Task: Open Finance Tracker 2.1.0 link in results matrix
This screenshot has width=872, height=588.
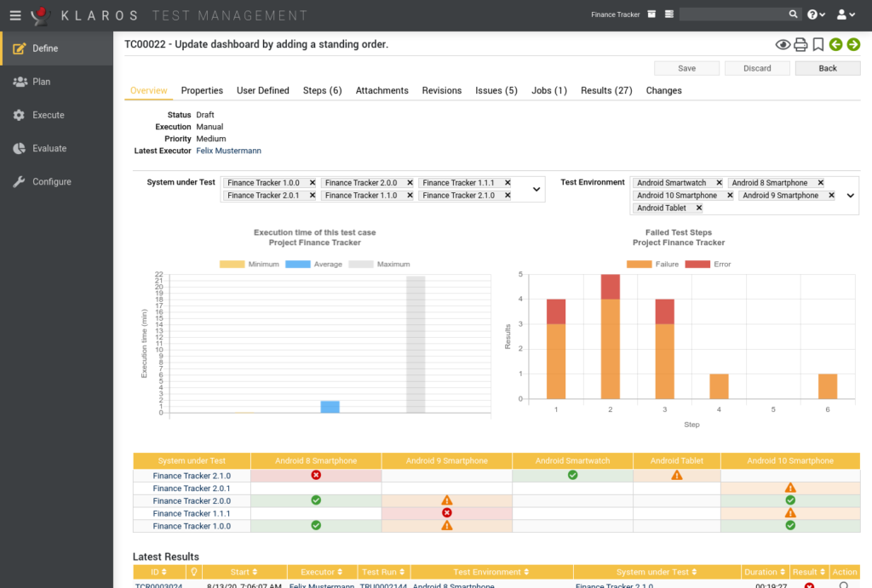Action: [192, 476]
